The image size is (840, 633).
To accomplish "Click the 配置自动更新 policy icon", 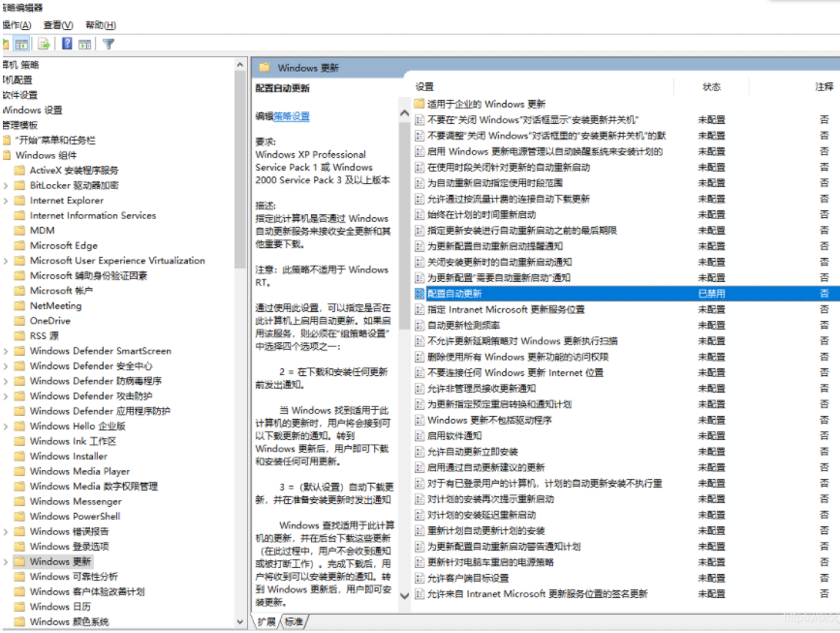I will [420, 292].
